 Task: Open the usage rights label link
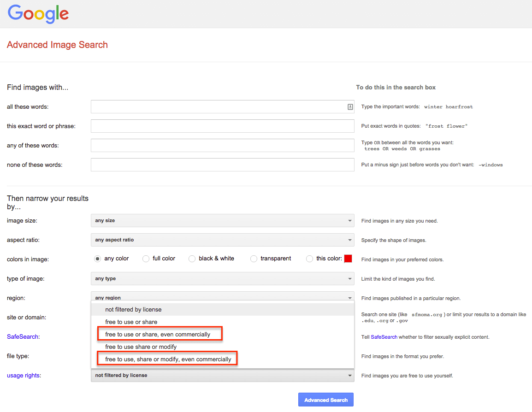[24, 376]
